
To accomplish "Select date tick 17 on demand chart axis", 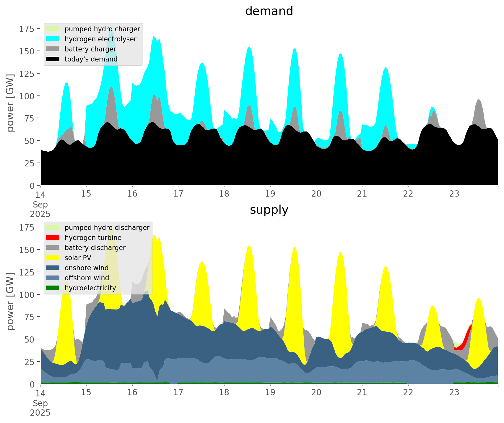I will (x=178, y=194).
